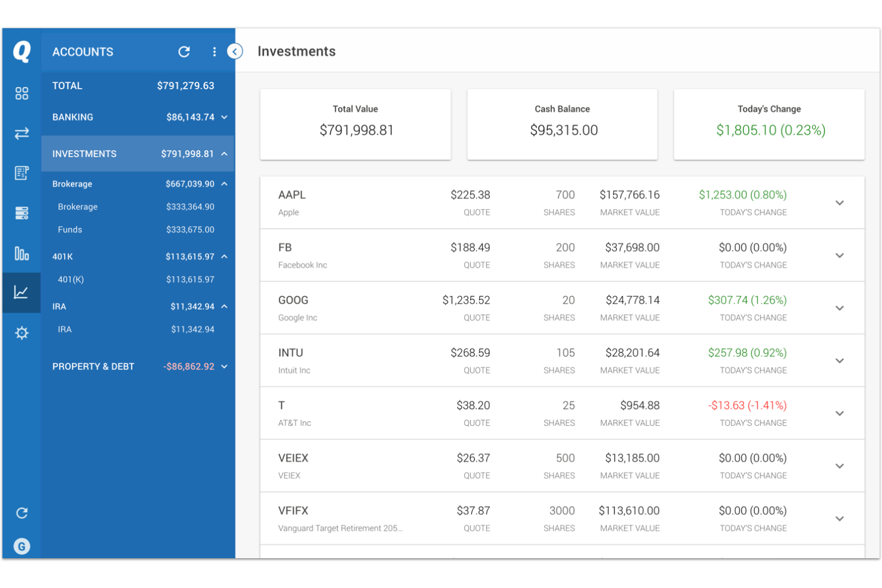This screenshot has width=882, height=588.
Task: Open the transactions arrows icon in the sidebar
Action: coord(21,133)
